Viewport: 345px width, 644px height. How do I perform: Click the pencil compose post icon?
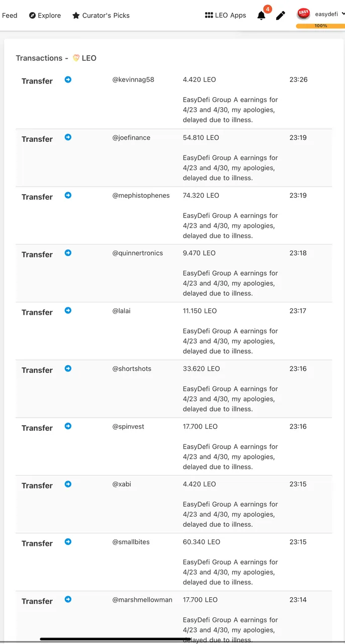point(281,16)
